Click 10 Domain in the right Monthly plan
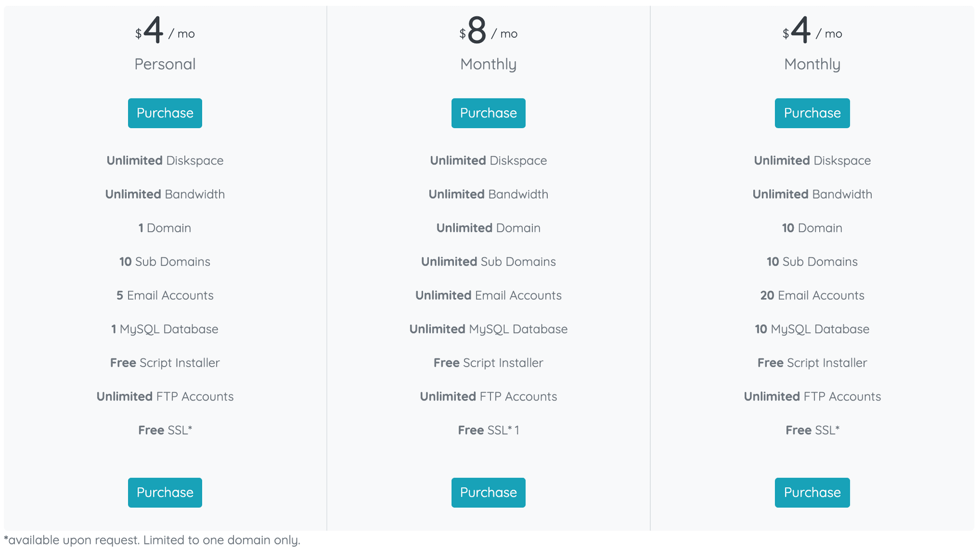 click(812, 228)
